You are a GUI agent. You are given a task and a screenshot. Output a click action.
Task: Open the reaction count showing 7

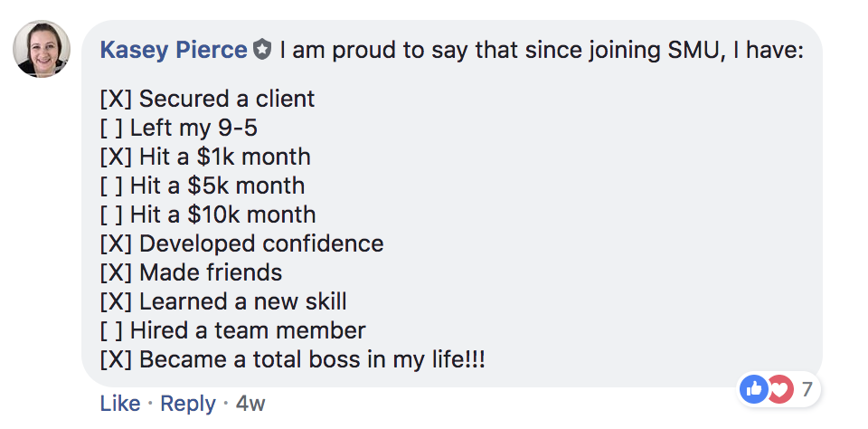pos(806,390)
